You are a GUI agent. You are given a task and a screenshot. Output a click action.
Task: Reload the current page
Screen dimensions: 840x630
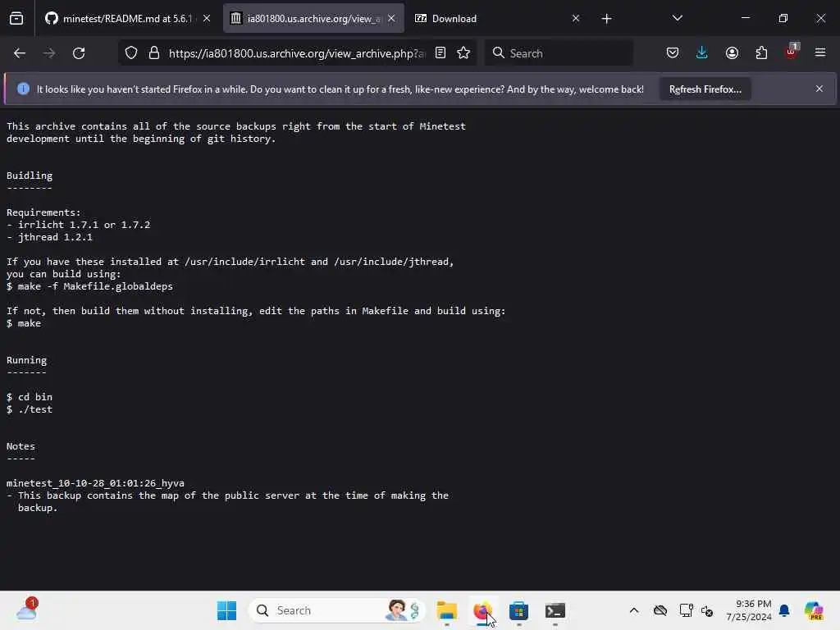coord(79,53)
